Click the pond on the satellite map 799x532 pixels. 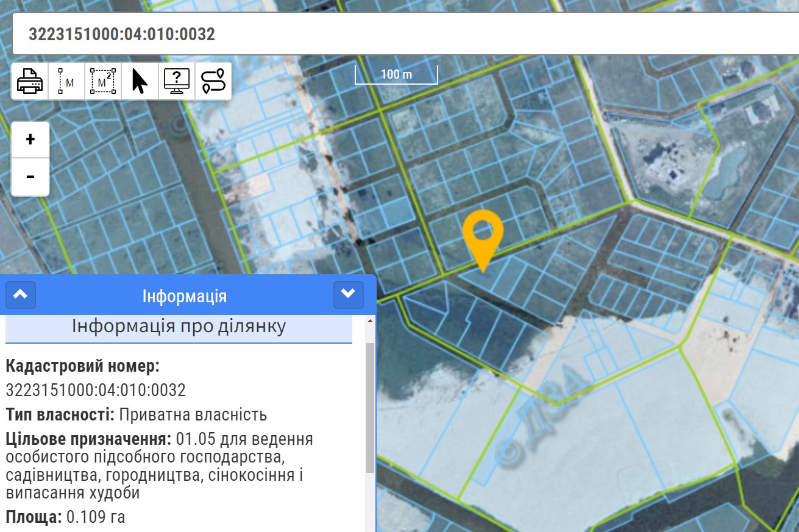pyautogui.click(x=725, y=173)
